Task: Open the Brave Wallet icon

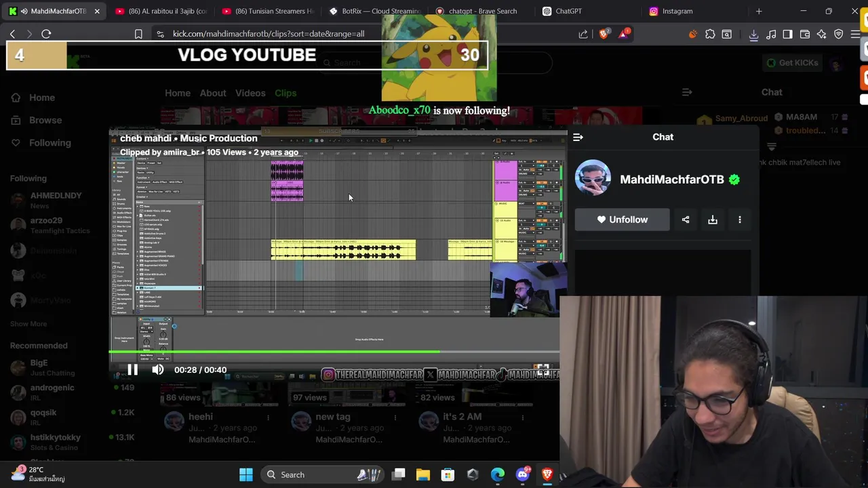Action: point(805,34)
